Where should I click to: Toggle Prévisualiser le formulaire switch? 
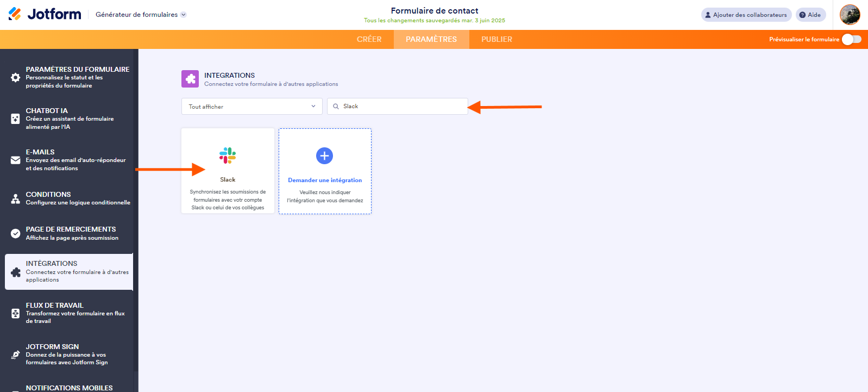pos(851,39)
